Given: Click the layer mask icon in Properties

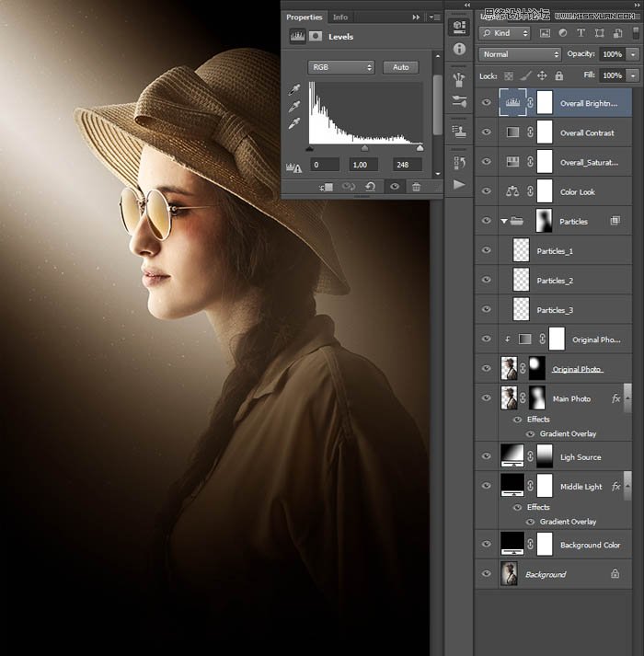Looking at the screenshot, I should tap(315, 37).
